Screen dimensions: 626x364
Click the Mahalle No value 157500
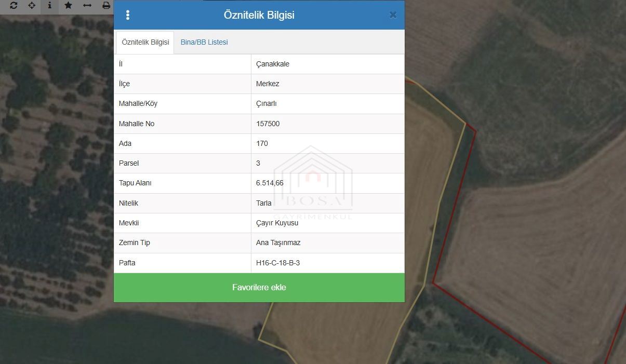click(x=268, y=124)
